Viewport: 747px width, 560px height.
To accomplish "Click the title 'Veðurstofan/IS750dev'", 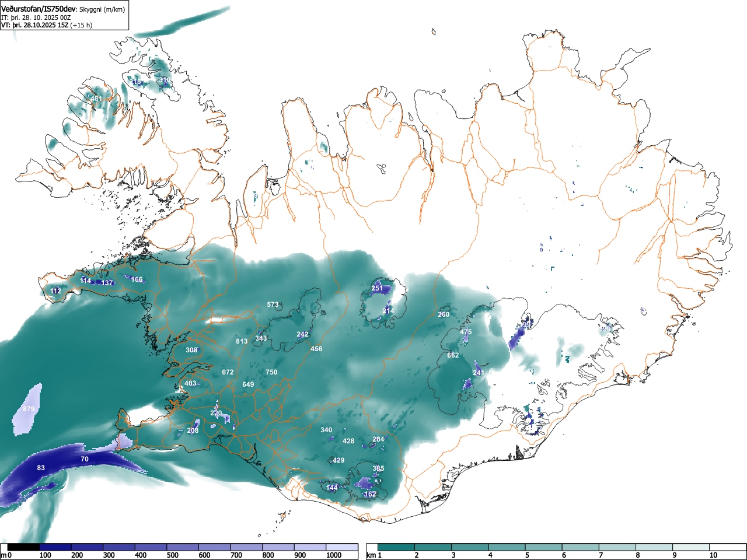I will [x=39, y=9].
